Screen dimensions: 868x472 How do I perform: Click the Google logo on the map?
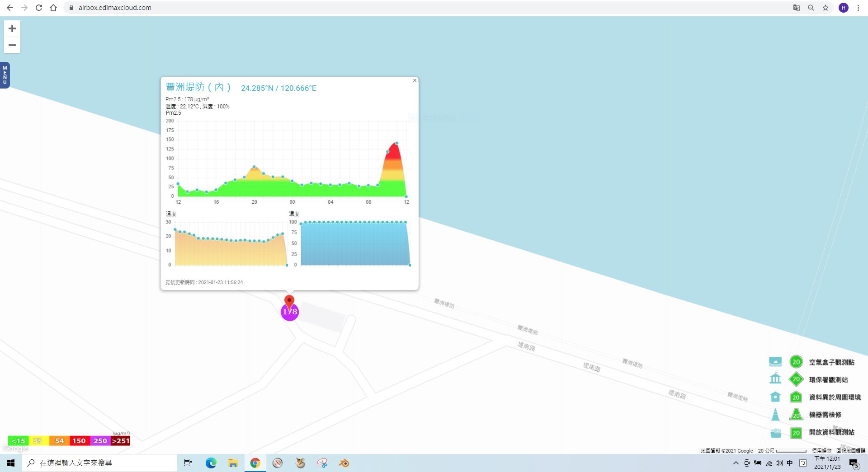(15, 449)
